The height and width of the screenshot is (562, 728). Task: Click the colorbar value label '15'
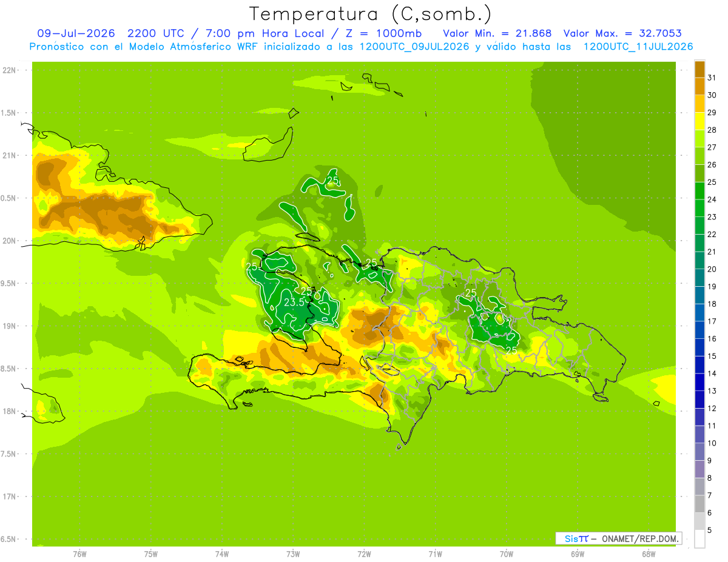[x=712, y=356]
